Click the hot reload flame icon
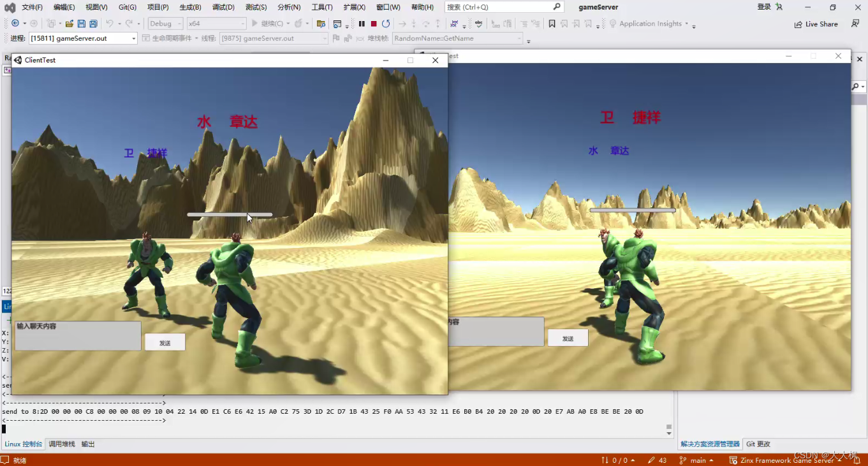The height and width of the screenshot is (466, 868). click(x=298, y=24)
